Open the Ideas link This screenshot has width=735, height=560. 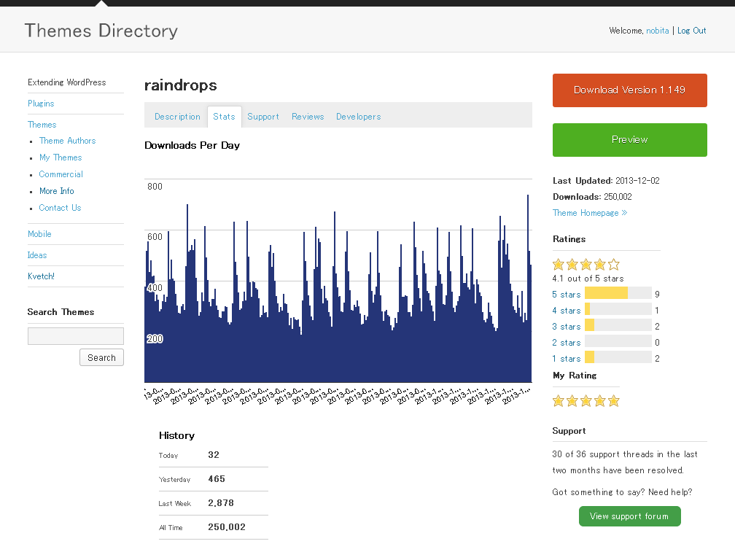click(x=37, y=255)
